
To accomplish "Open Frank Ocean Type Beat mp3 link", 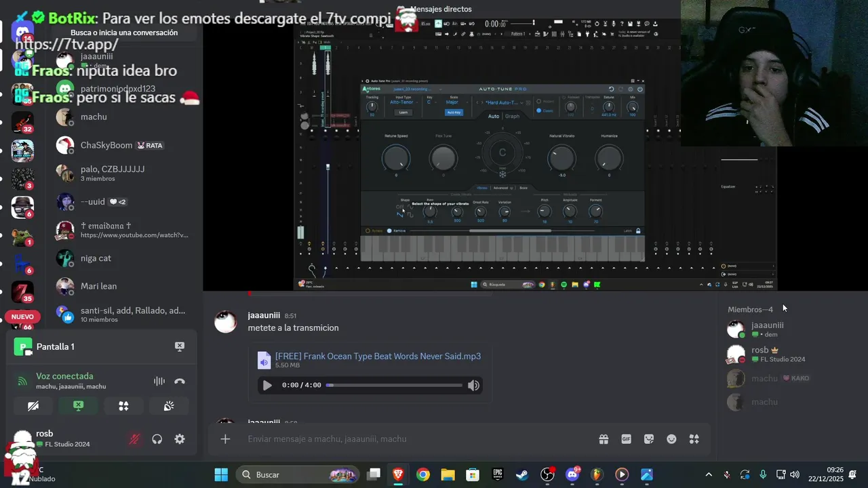I will [378, 357].
